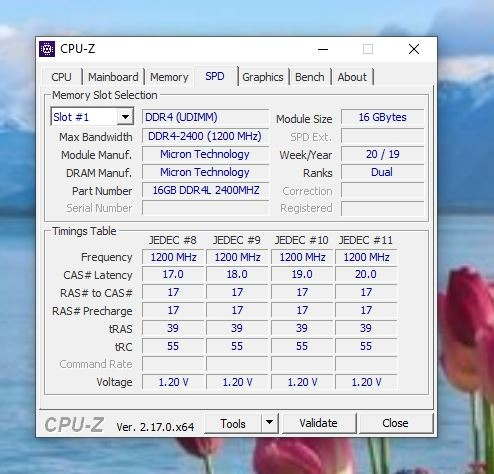This screenshot has width=494, height=474.
Task: Open the Graphics tab
Action: pos(263,77)
